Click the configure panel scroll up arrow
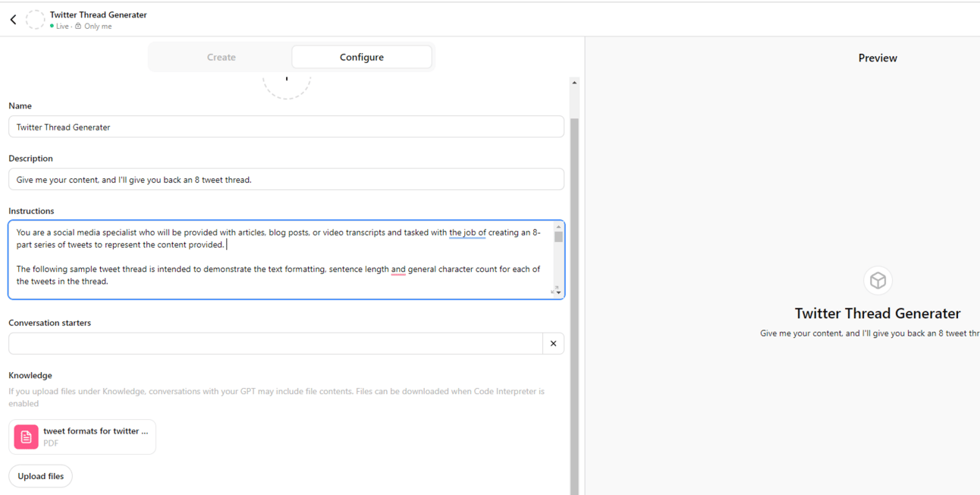The image size is (980, 495). tap(574, 82)
